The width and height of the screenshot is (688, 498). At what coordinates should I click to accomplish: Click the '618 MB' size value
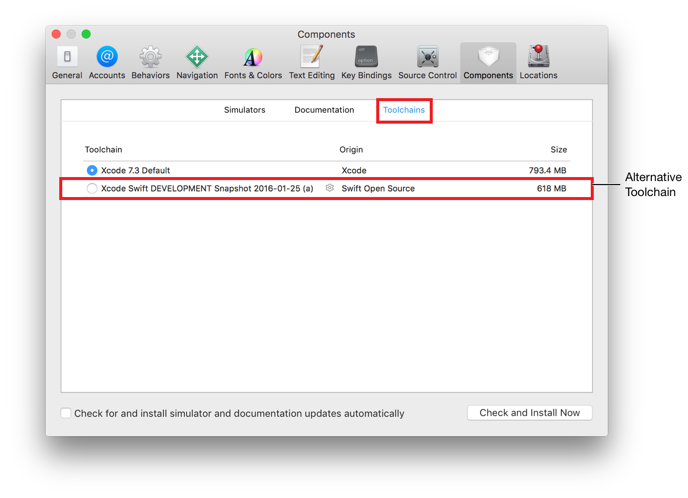tap(552, 188)
